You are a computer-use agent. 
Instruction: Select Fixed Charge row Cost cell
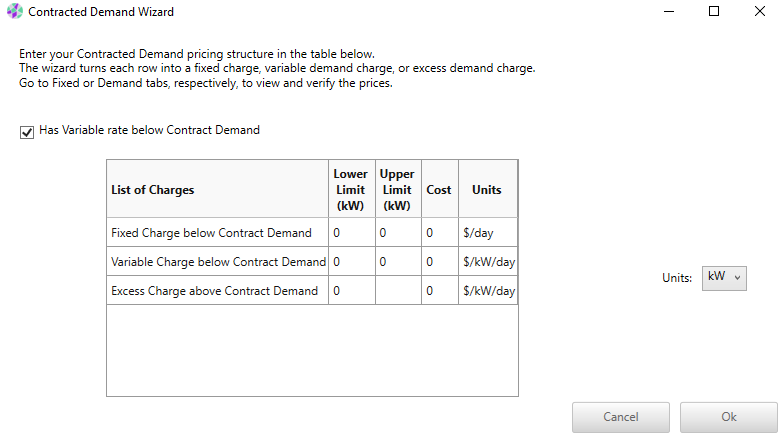tap(440, 233)
